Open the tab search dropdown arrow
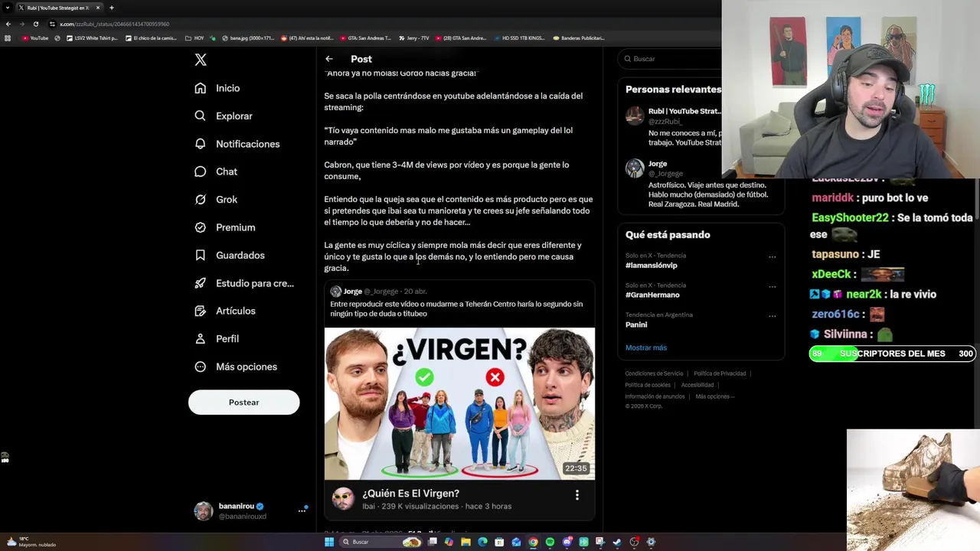 pyautogui.click(x=6, y=8)
